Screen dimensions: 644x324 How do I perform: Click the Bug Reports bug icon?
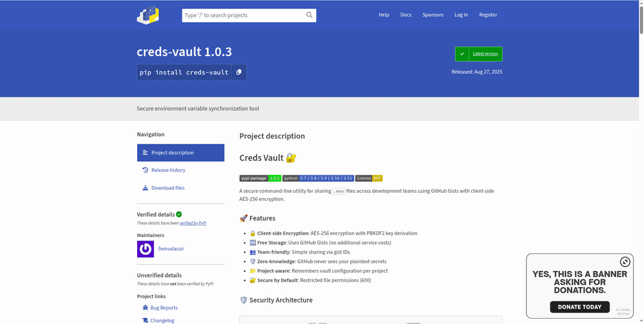[145, 307]
